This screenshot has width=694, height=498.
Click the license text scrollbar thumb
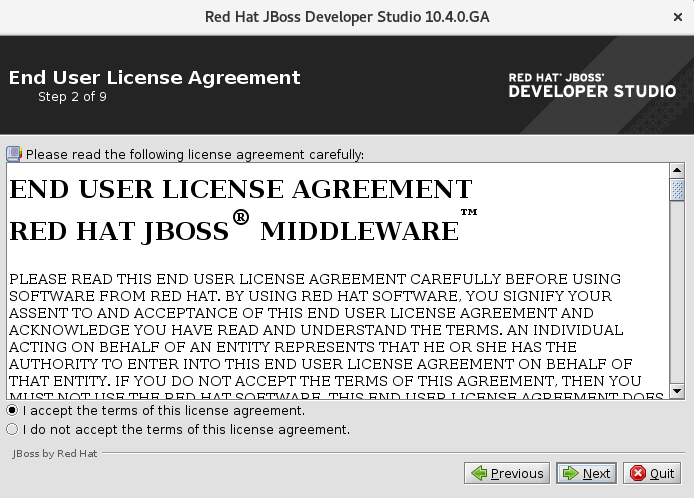coord(677,189)
